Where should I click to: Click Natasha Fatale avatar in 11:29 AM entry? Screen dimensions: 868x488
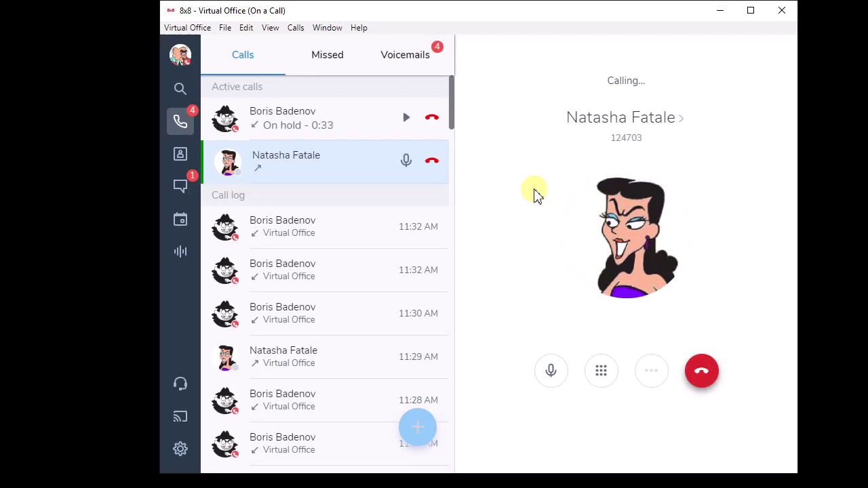tap(225, 357)
